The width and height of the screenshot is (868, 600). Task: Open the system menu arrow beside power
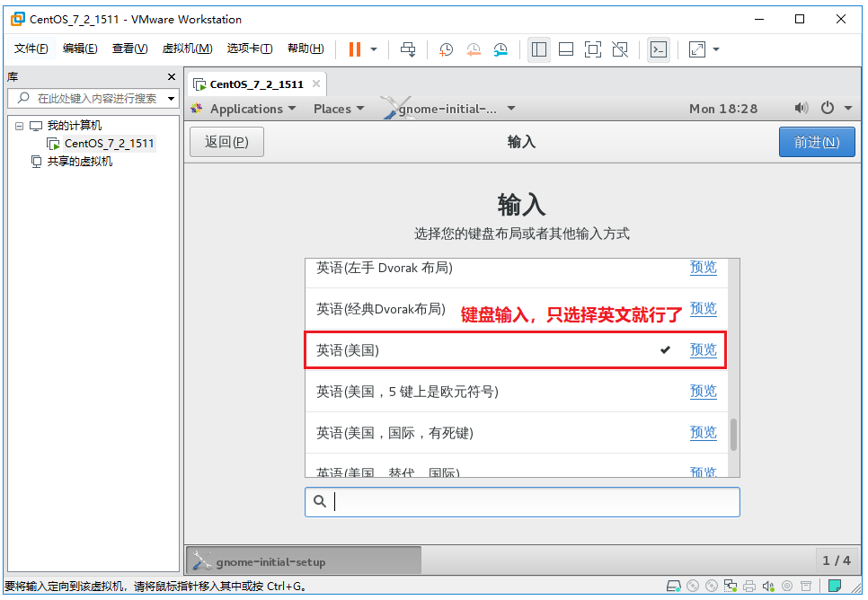point(847,109)
